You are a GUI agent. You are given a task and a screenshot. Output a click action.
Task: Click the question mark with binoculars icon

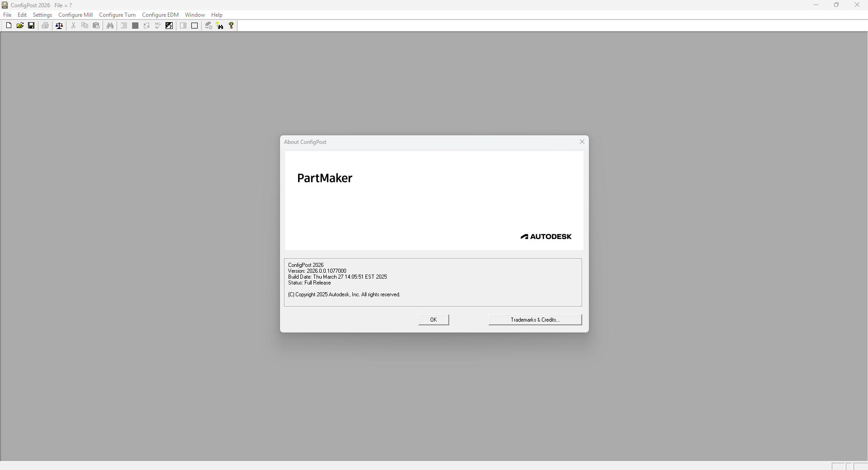(x=220, y=26)
